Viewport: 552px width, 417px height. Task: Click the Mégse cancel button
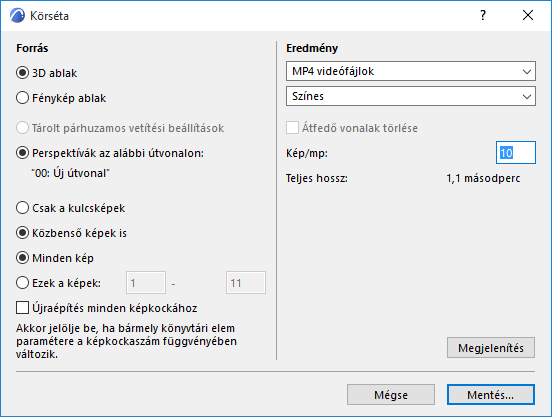[391, 395]
